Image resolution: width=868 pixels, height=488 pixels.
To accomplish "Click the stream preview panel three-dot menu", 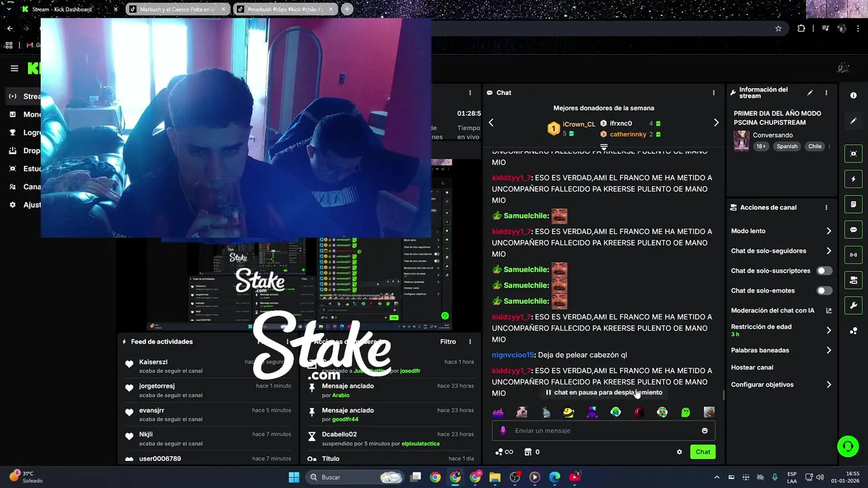I will point(470,93).
